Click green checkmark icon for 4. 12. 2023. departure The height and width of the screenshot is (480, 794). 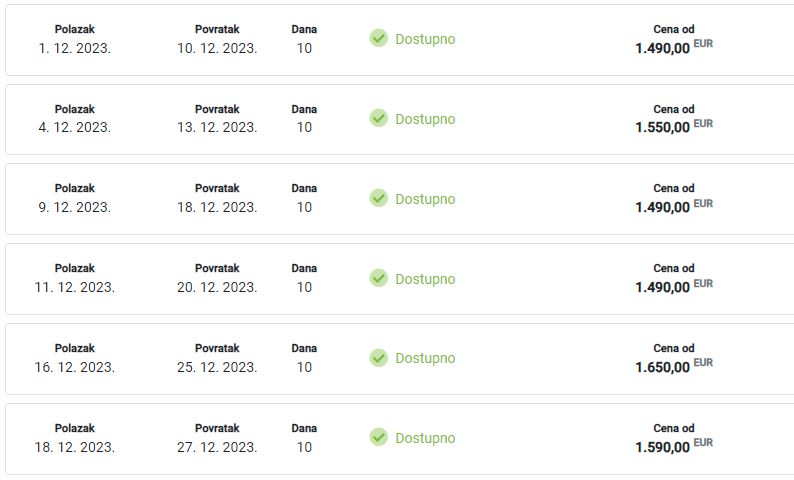tap(378, 118)
